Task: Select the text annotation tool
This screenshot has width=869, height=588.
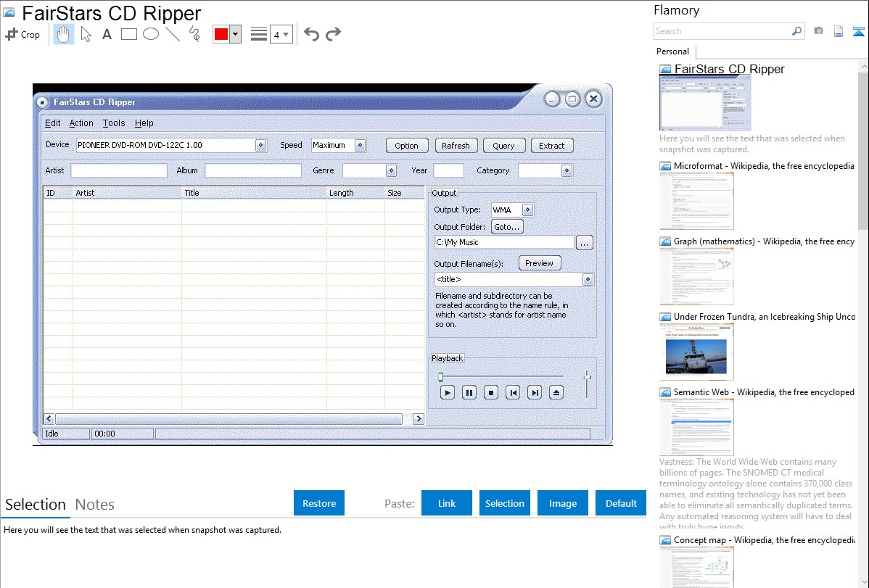Action: (x=107, y=34)
